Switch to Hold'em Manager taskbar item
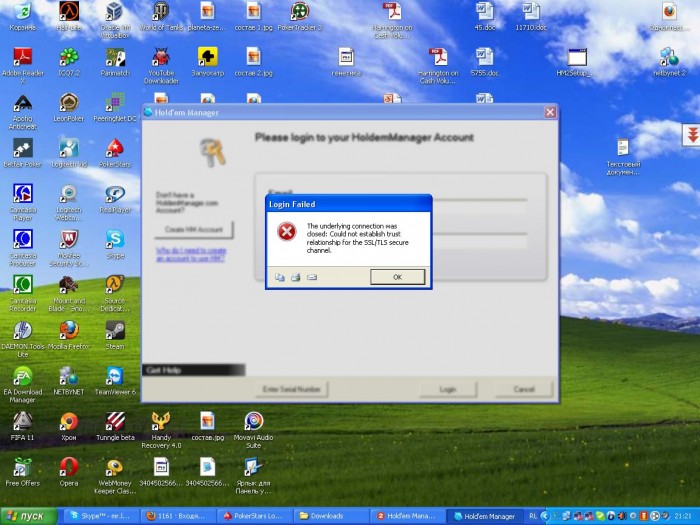This screenshot has width=700, height=525. click(485, 516)
